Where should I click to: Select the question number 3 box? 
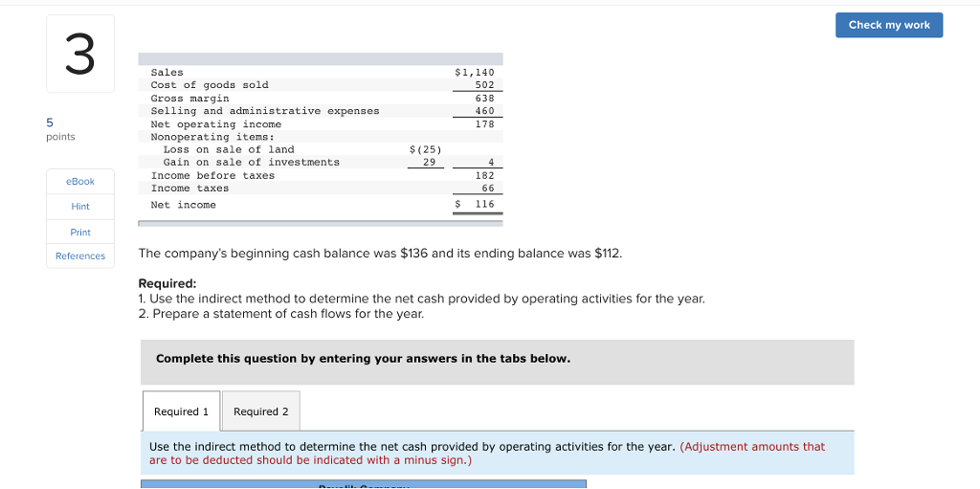(80, 54)
